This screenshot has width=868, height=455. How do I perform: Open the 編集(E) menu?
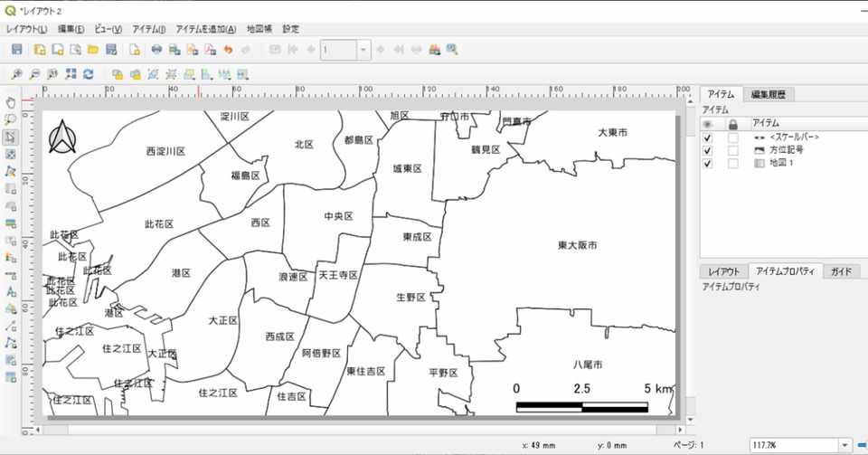click(71, 29)
